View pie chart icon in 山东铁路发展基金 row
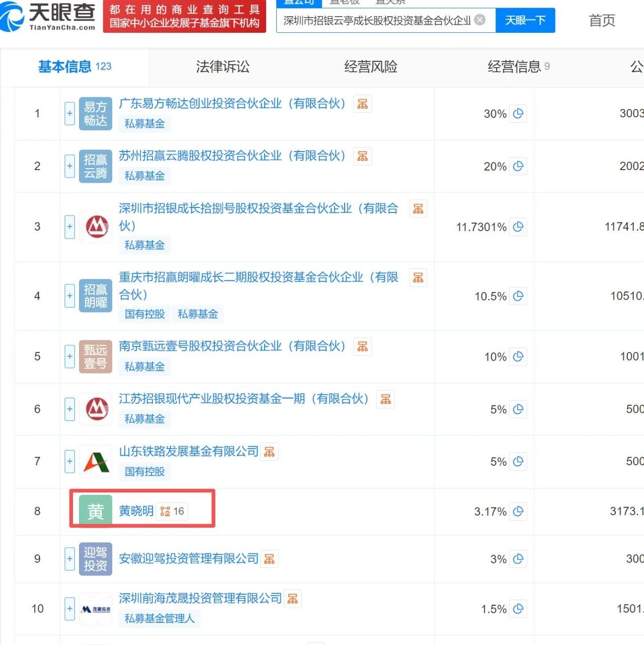 [518, 462]
